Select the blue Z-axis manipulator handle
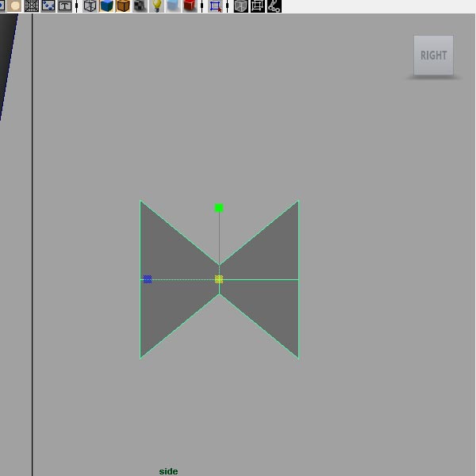 pyautogui.click(x=148, y=279)
